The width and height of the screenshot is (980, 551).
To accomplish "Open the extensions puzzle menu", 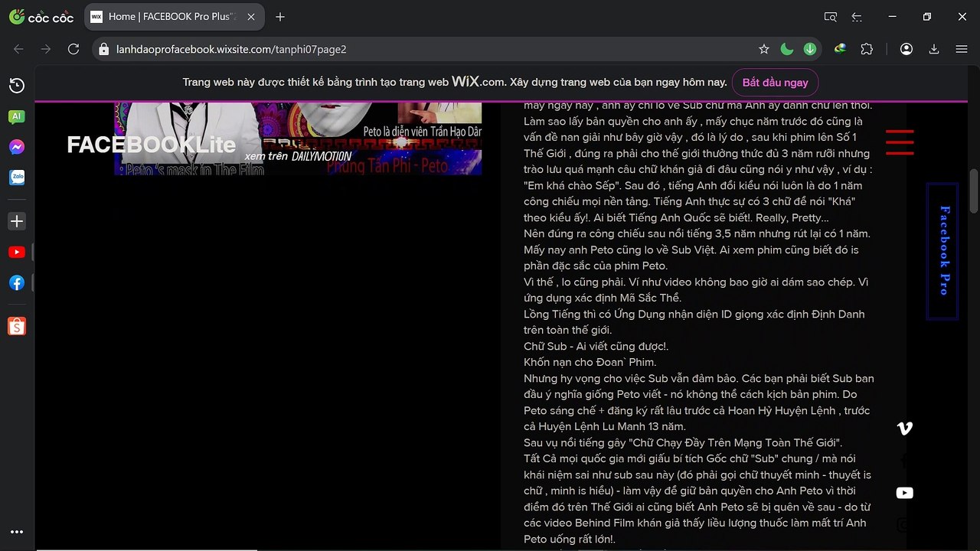I will point(867,49).
